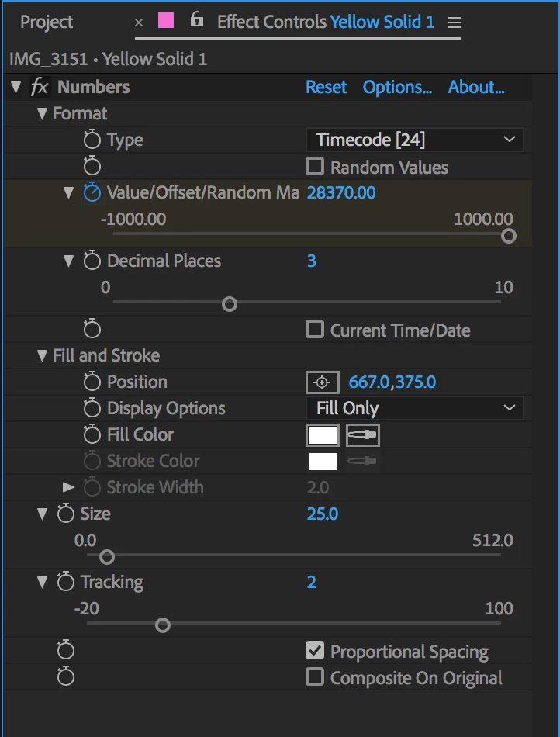The height and width of the screenshot is (737, 560).
Task: Open the Type dropdown showing Timecode [24]
Action: 415,140
